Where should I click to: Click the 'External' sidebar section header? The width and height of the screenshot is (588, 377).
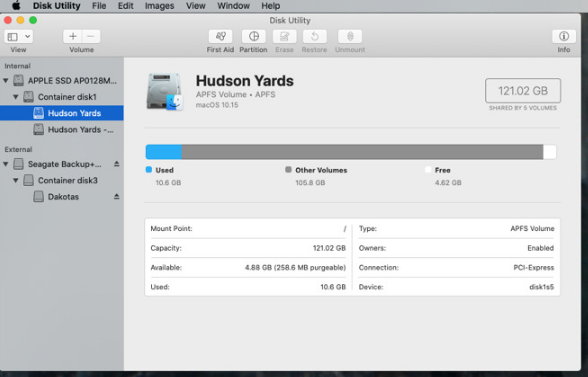coord(18,149)
